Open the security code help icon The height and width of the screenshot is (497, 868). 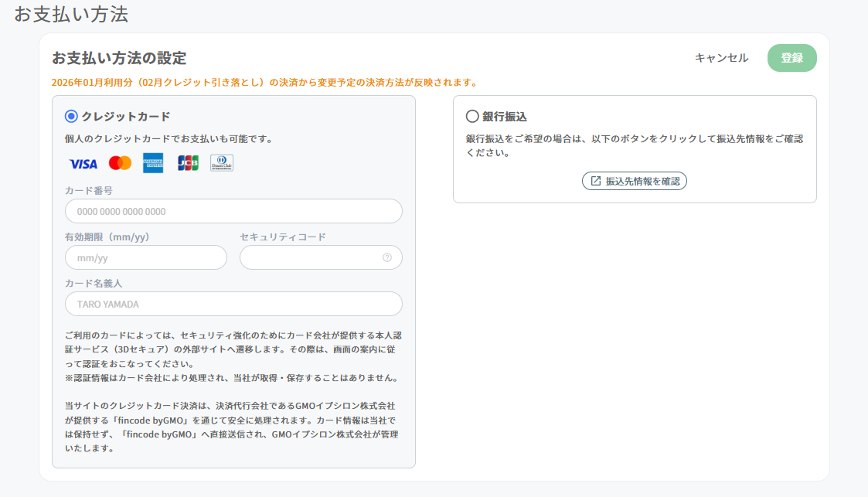pyautogui.click(x=387, y=257)
